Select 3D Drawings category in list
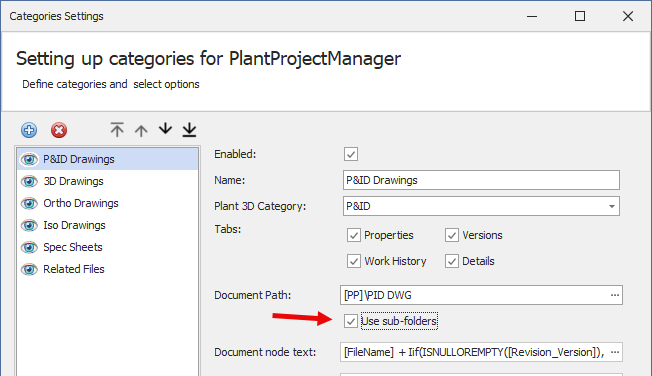Image resolution: width=652 pixels, height=376 pixels. point(108,181)
